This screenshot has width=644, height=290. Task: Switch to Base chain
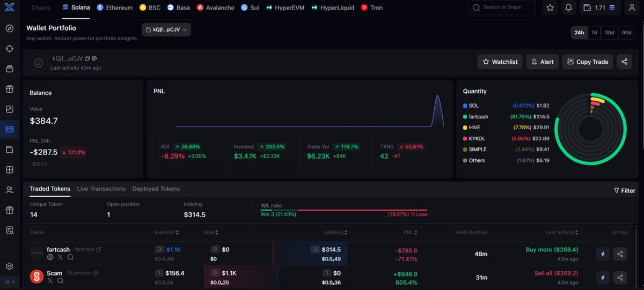pyautogui.click(x=178, y=8)
